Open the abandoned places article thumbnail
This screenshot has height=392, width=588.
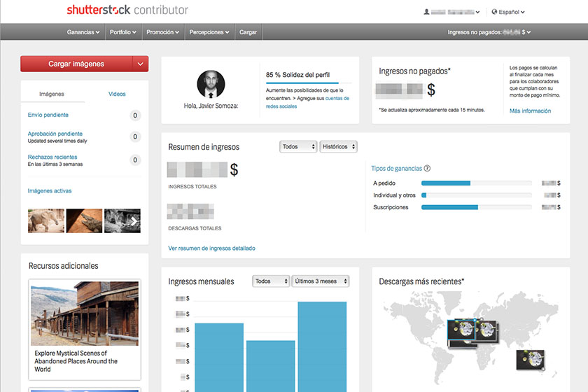coord(84,312)
